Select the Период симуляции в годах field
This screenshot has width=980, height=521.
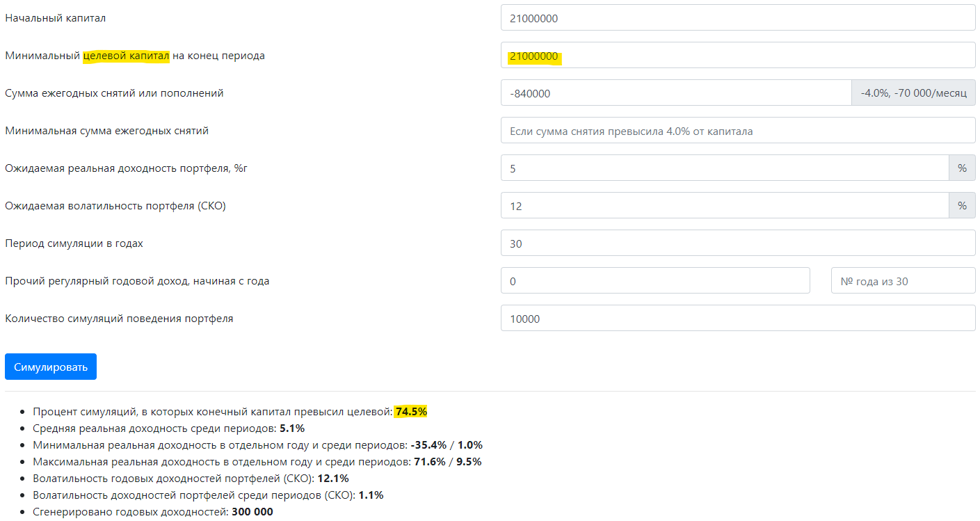coord(738,243)
